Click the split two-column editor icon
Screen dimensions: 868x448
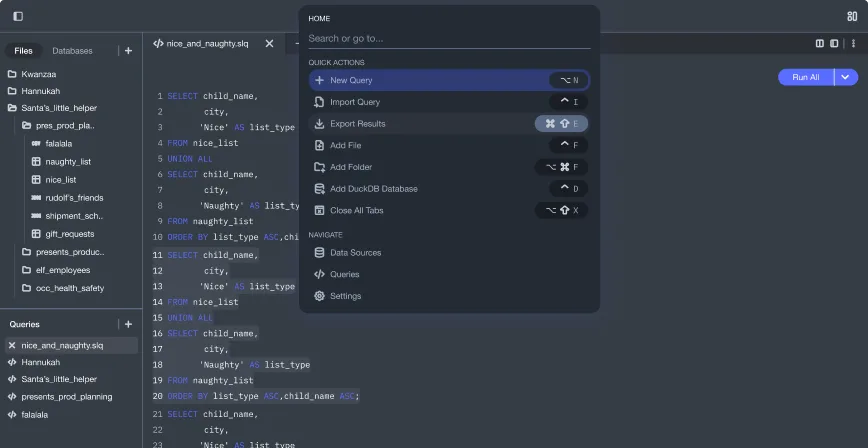coord(820,43)
